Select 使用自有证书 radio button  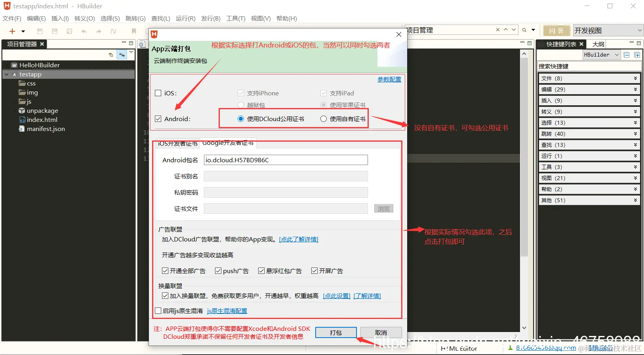324,119
